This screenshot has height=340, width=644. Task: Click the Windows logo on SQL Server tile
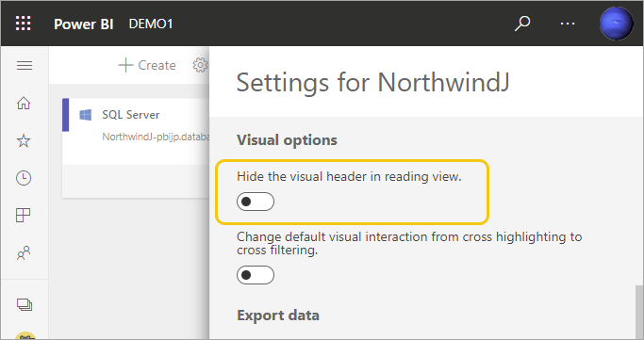(x=86, y=115)
